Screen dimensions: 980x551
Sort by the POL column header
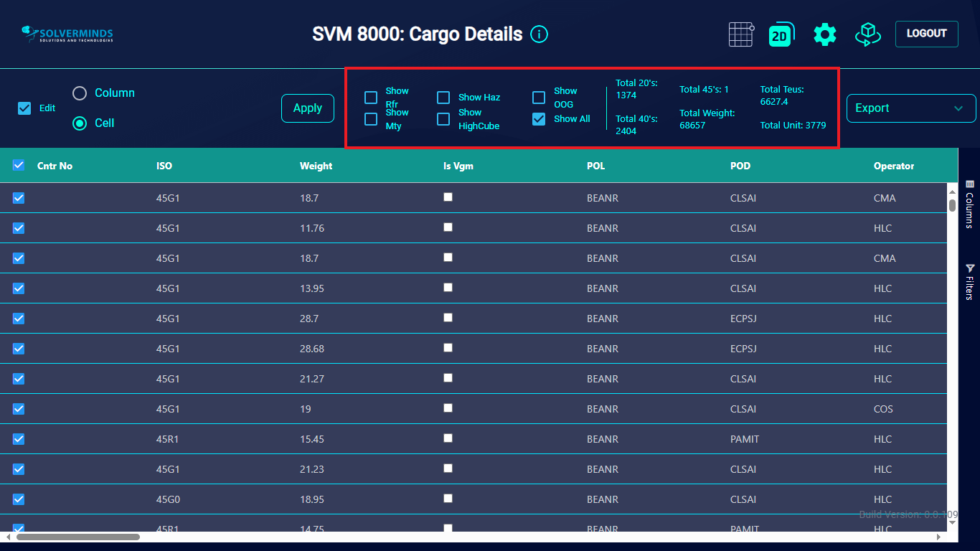[x=595, y=166]
